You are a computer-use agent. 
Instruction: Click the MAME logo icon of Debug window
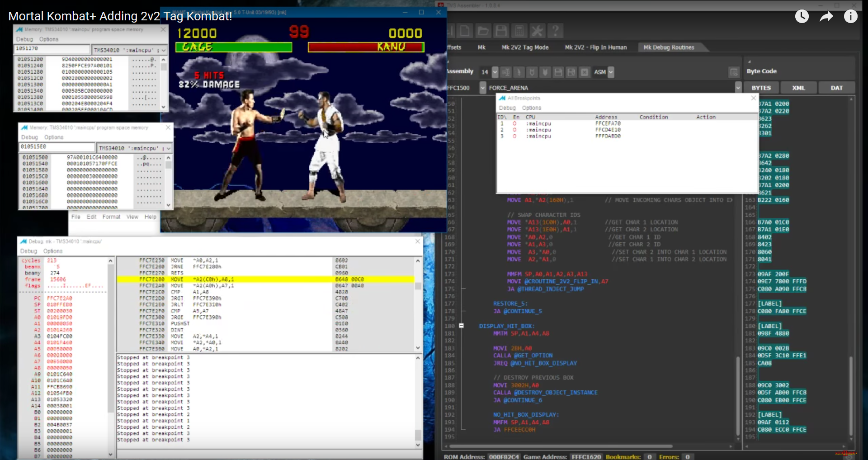coord(24,241)
